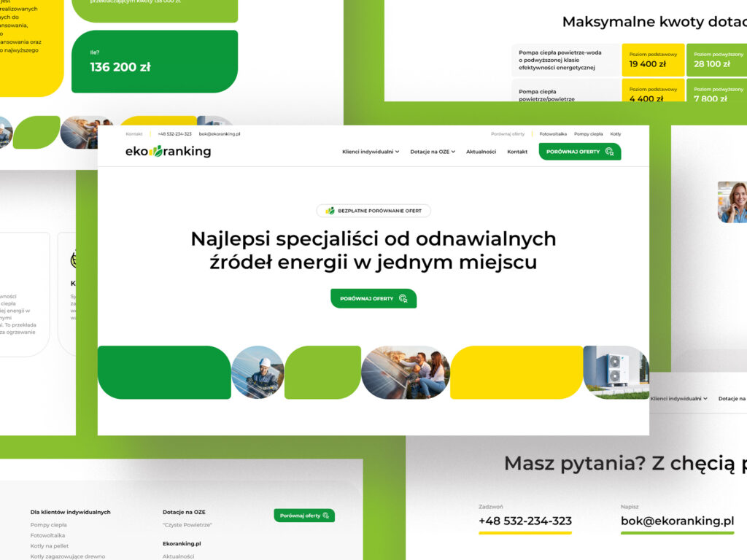The image size is (747, 560).
Task: Click the main hero headline text
Action: [x=373, y=250]
